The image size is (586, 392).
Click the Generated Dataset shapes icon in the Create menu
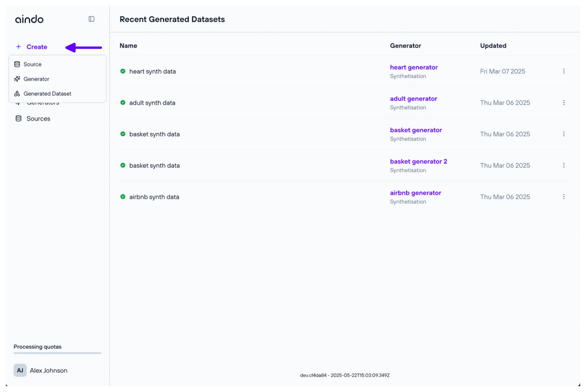[x=17, y=94]
